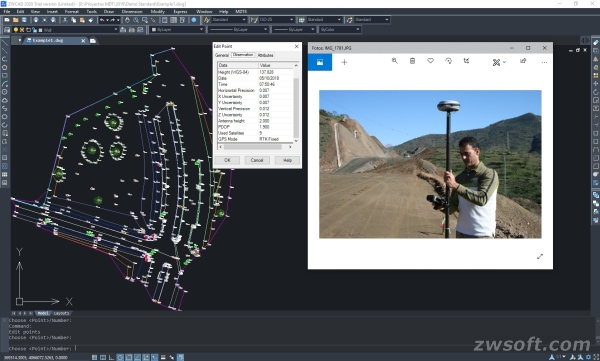
Task: Toggle the ortho mode status bar button
Action: click(111, 357)
